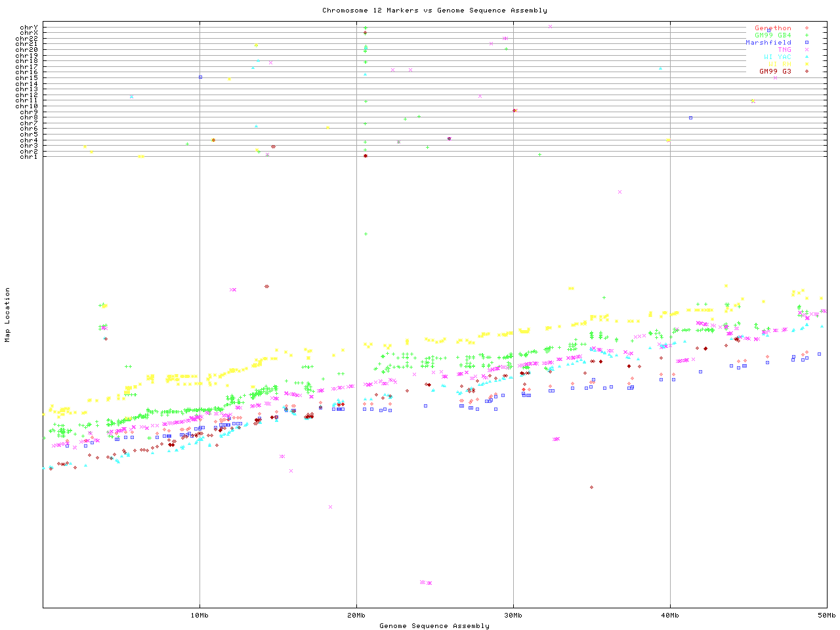
Task: Click the magenta TNG outlier marker pair at the plot bottom
Action: click(x=426, y=582)
